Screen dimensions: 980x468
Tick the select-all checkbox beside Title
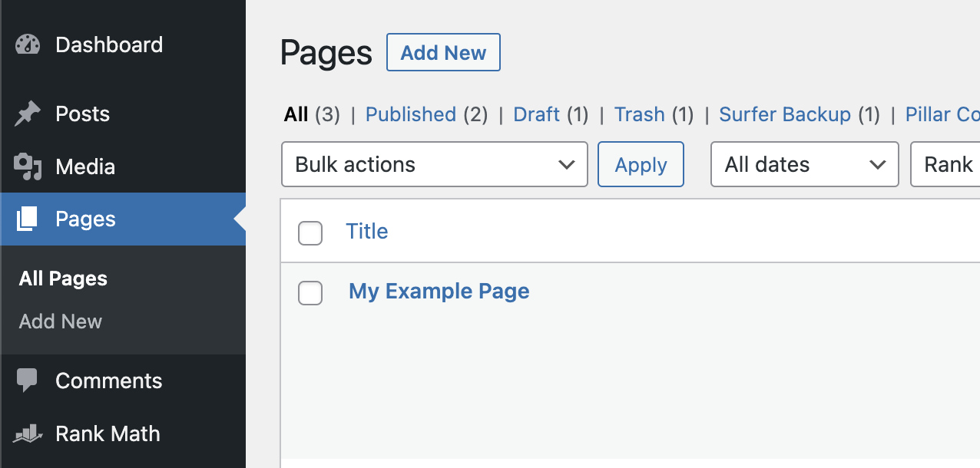tap(310, 232)
